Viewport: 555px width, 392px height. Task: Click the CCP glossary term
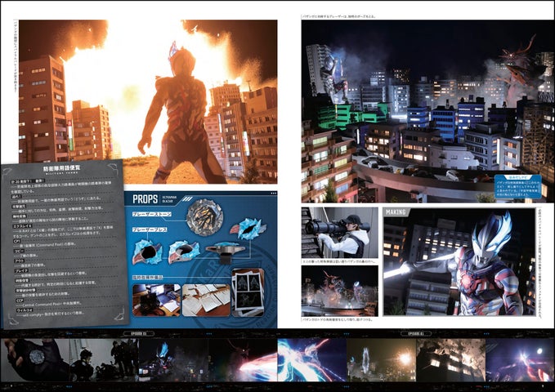(19, 300)
